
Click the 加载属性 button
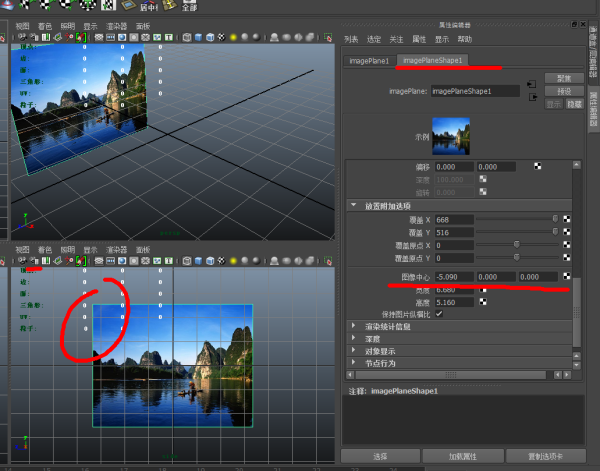tap(459, 456)
